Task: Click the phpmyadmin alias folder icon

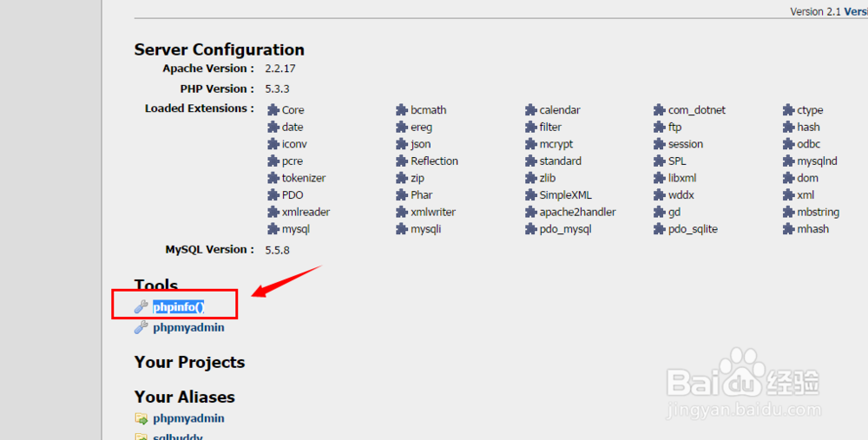Action: pyautogui.click(x=141, y=418)
